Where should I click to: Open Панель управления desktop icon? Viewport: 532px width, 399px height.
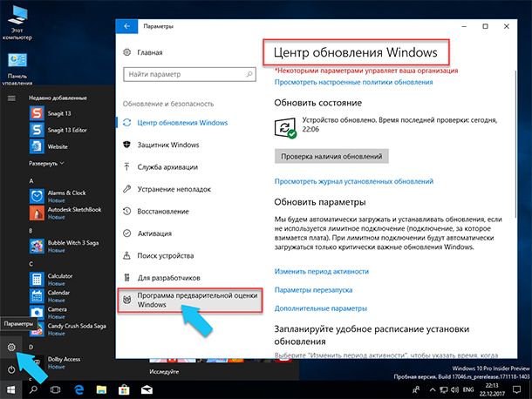(x=17, y=69)
